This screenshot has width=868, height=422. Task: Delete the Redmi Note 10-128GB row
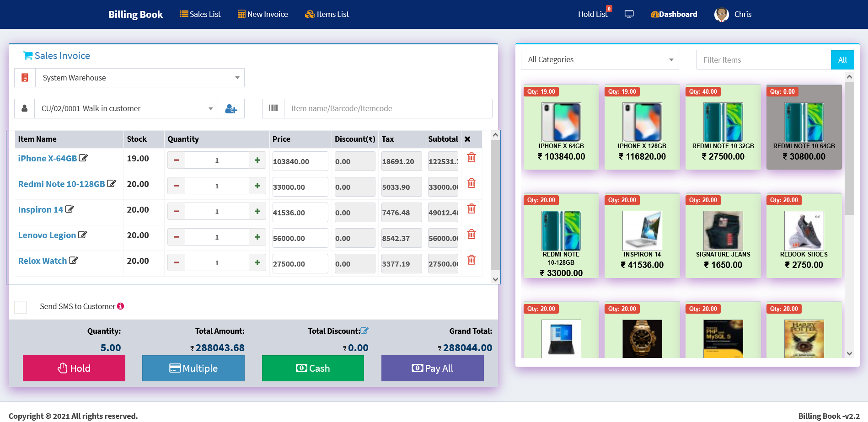pyautogui.click(x=472, y=183)
